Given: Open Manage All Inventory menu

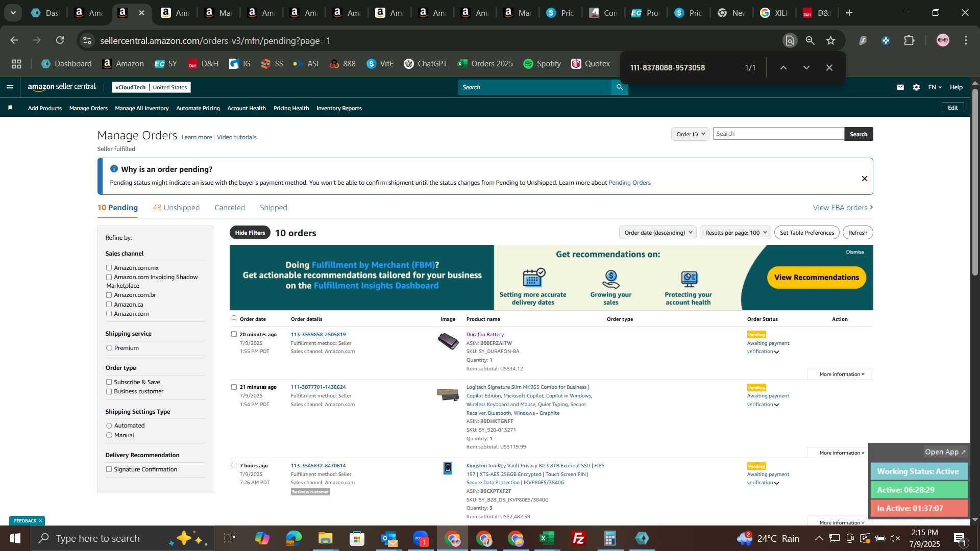Looking at the screenshot, I should [142, 108].
